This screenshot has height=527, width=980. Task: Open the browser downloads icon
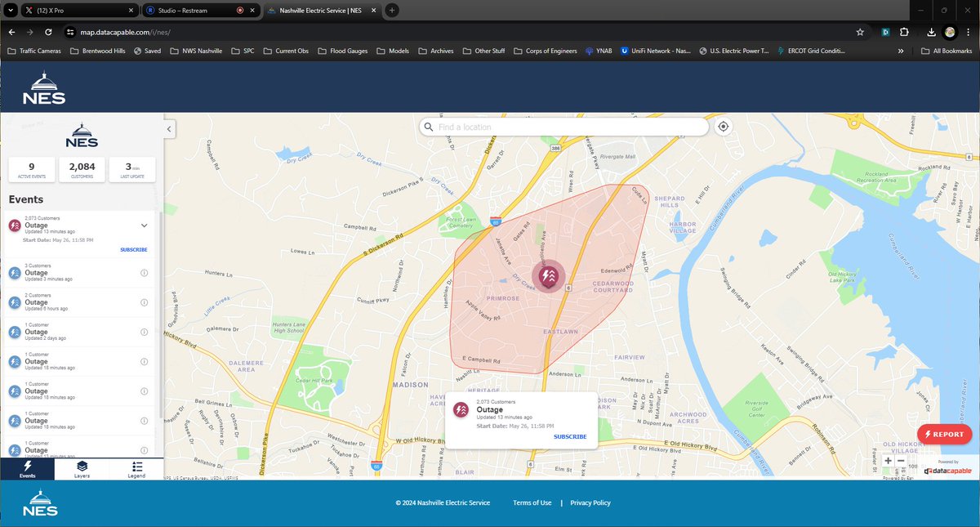pyautogui.click(x=932, y=32)
